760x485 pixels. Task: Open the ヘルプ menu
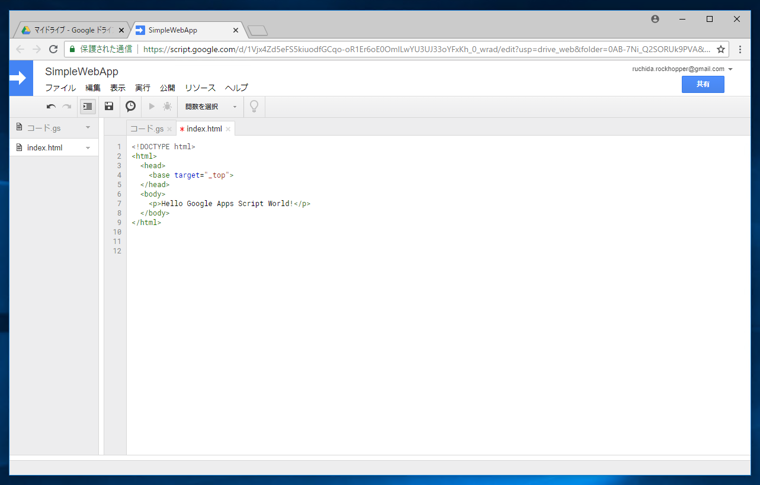236,88
